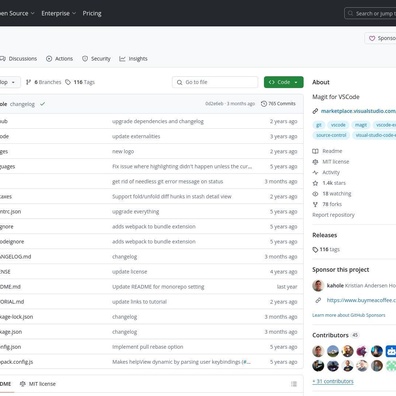Viewport: 396px width, 396px height.
Task: Click the Readme book icon
Action: (315, 151)
